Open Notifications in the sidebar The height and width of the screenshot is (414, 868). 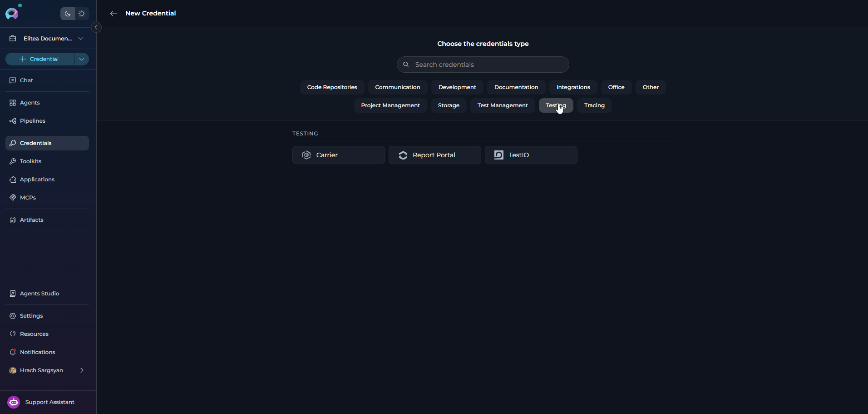(47, 352)
